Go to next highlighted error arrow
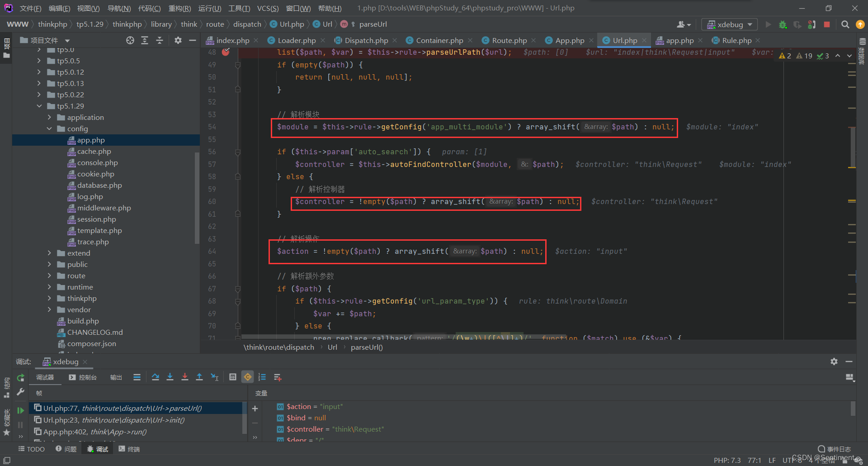This screenshot has height=466, width=868. pos(849,56)
